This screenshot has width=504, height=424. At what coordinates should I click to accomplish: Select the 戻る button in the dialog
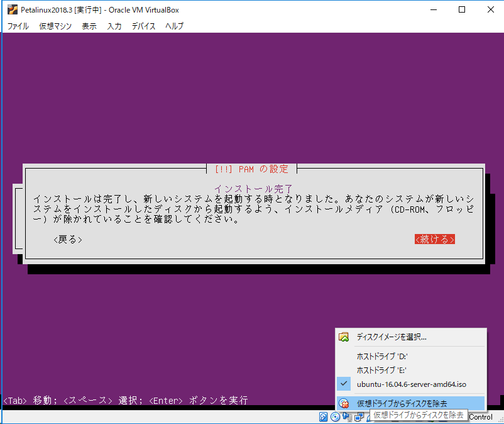click(x=67, y=240)
